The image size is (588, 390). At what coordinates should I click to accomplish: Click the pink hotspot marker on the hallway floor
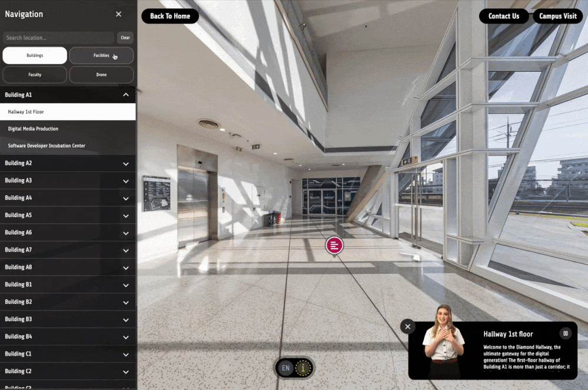(334, 246)
